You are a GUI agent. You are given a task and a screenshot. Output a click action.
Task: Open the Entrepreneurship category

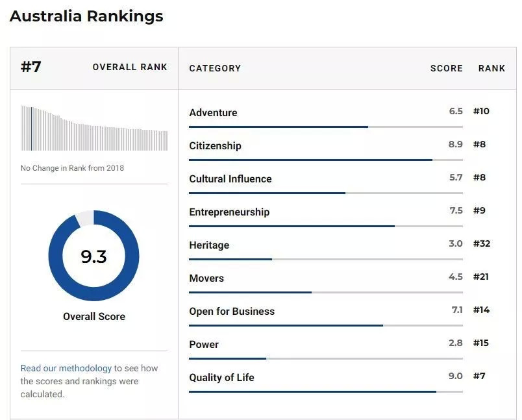click(x=229, y=212)
